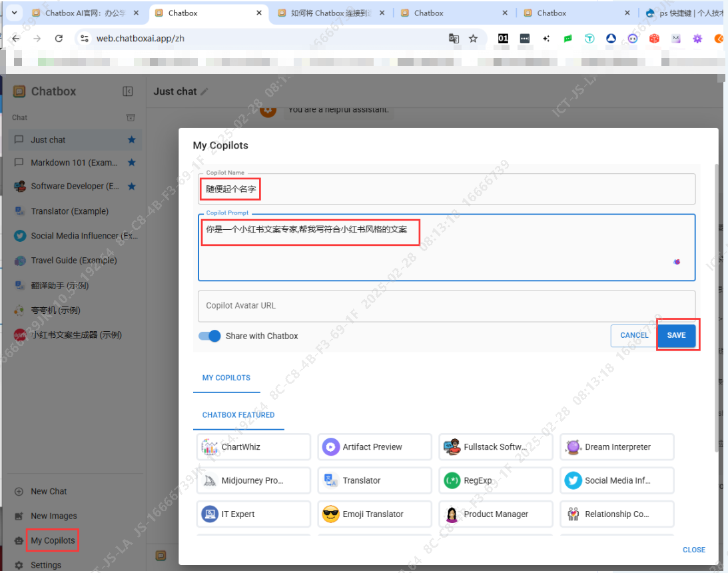Open Translator (Example) chat

[75, 211]
